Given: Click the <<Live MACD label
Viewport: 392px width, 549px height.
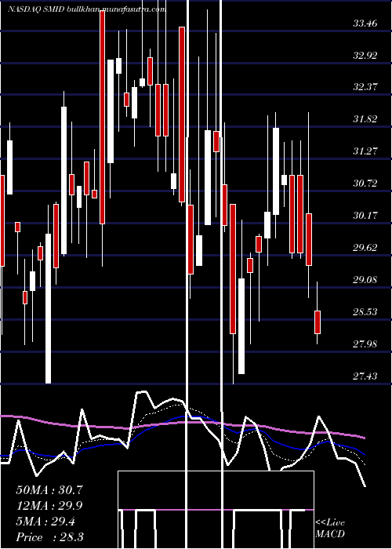Looking at the screenshot, I should click(330, 528).
